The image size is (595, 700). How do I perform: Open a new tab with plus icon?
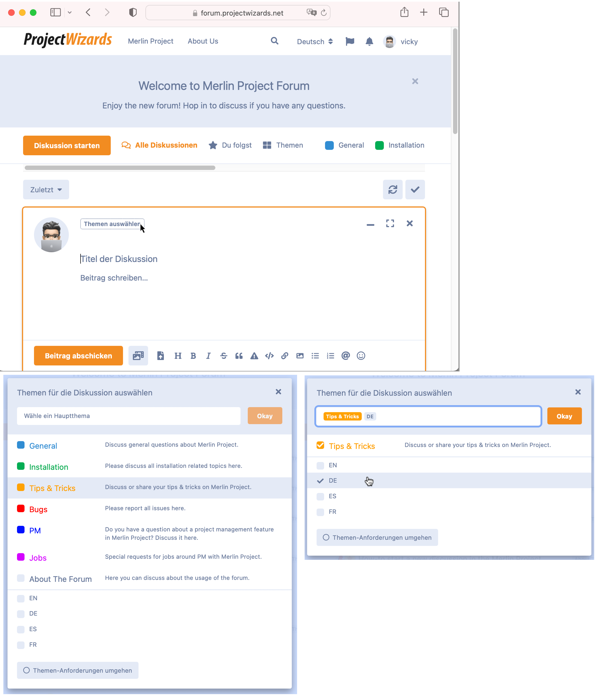coord(424,13)
